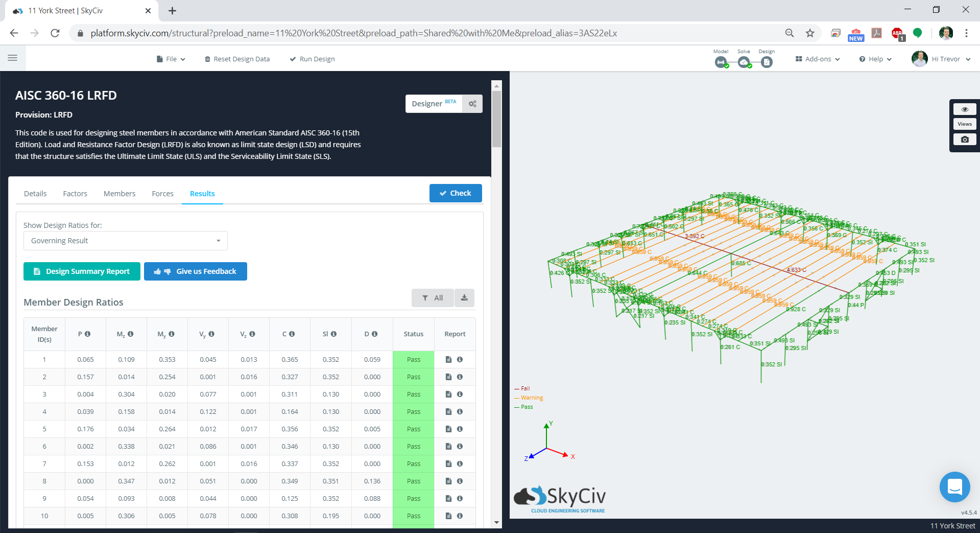Image resolution: width=980 pixels, height=533 pixels.
Task: Reload the browser page
Action: click(x=55, y=33)
